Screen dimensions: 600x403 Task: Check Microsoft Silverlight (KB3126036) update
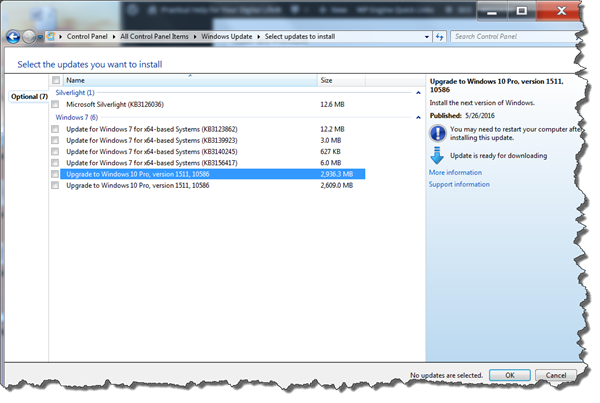point(55,104)
